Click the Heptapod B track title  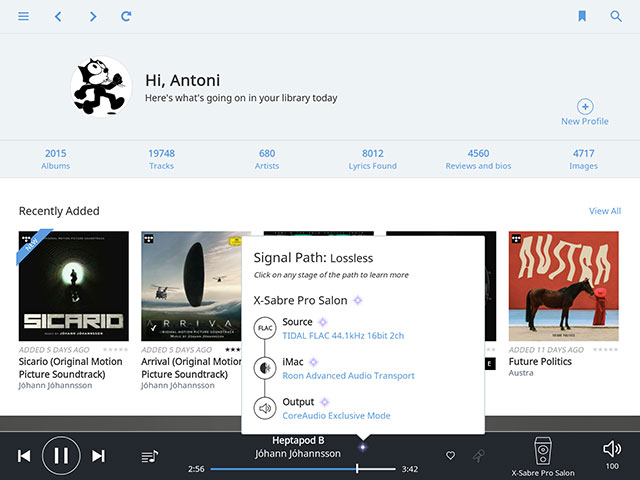(298, 440)
